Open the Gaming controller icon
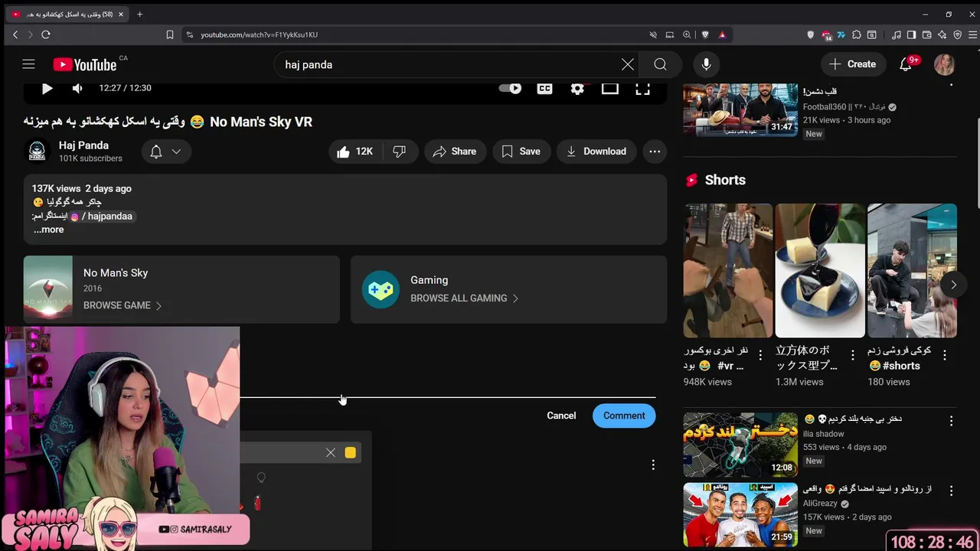This screenshot has height=551, width=980. [x=381, y=289]
